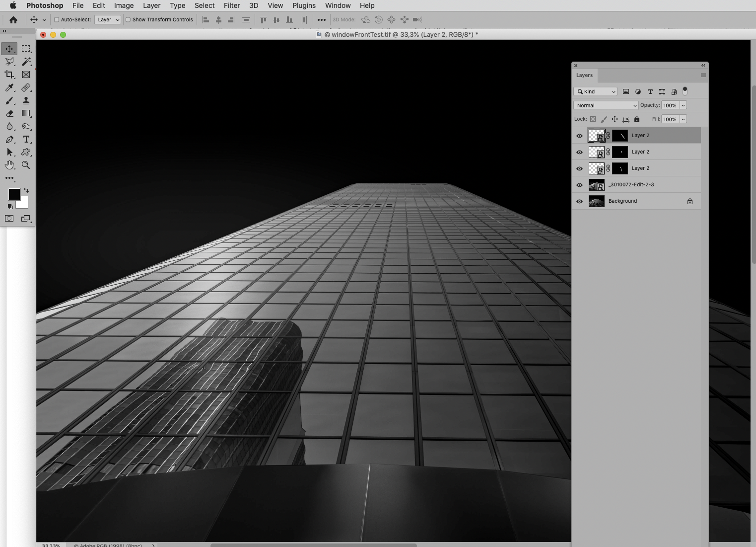Enable the Show Transform Controls checkbox

point(128,19)
